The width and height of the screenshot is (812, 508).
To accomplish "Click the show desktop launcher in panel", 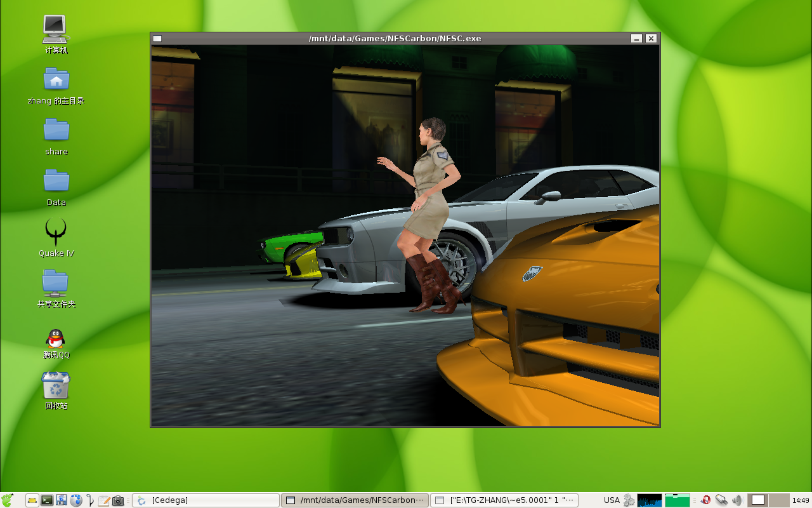I will [32, 500].
